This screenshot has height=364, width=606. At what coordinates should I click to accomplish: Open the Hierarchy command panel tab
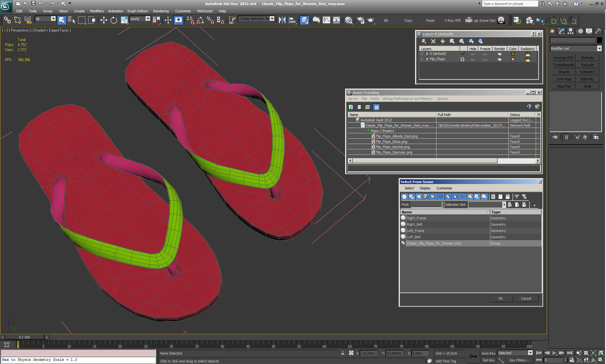571,31
